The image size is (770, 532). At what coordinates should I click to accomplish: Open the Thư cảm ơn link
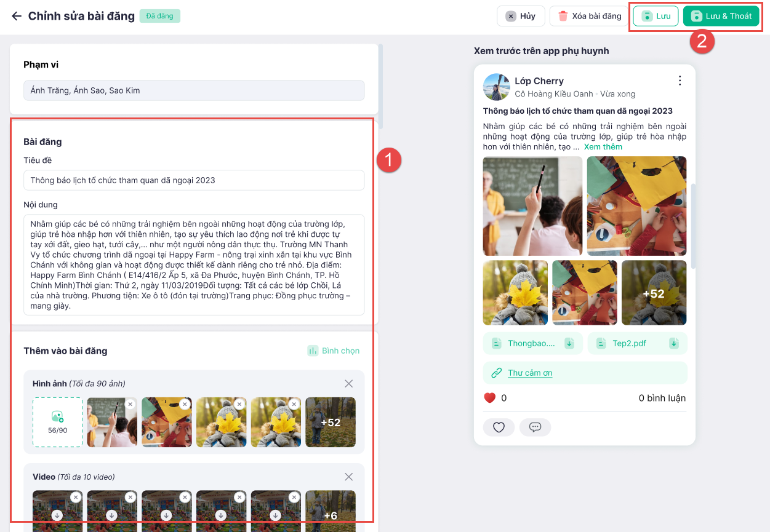(x=530, y=373)
